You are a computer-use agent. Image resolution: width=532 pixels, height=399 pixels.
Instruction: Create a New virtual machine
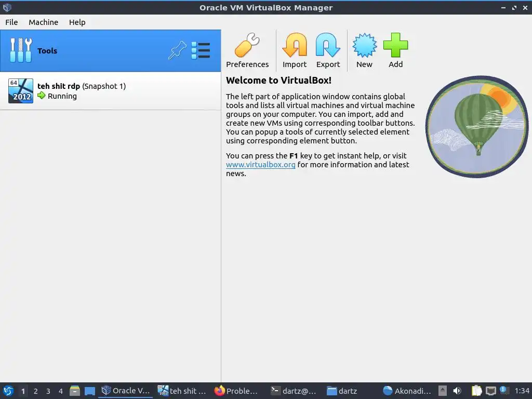364,50
